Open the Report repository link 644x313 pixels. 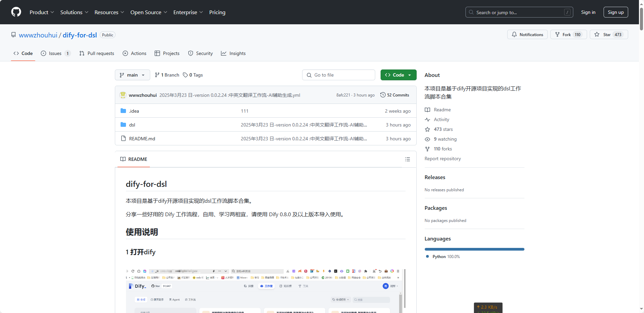pos(443,159)
